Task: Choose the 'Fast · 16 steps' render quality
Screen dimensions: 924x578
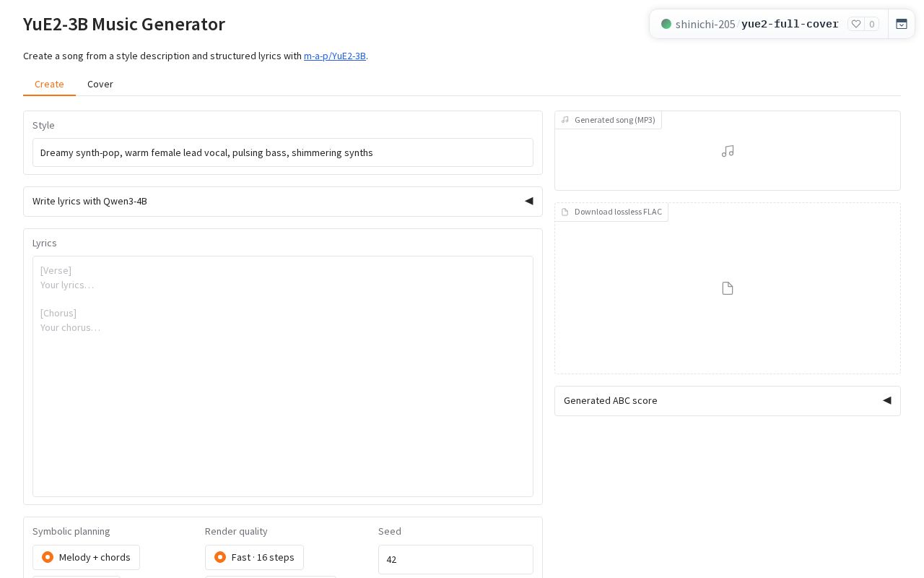Action: 254,557
